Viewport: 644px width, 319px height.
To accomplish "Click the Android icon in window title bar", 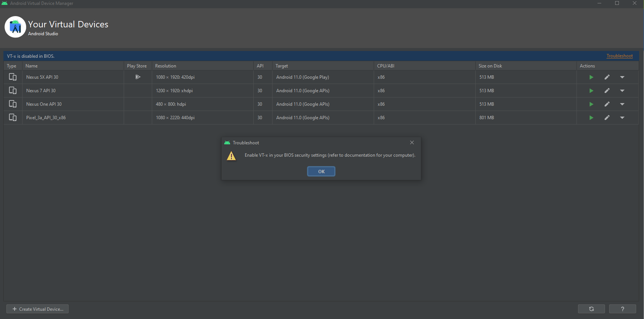I will coord(4,3).
